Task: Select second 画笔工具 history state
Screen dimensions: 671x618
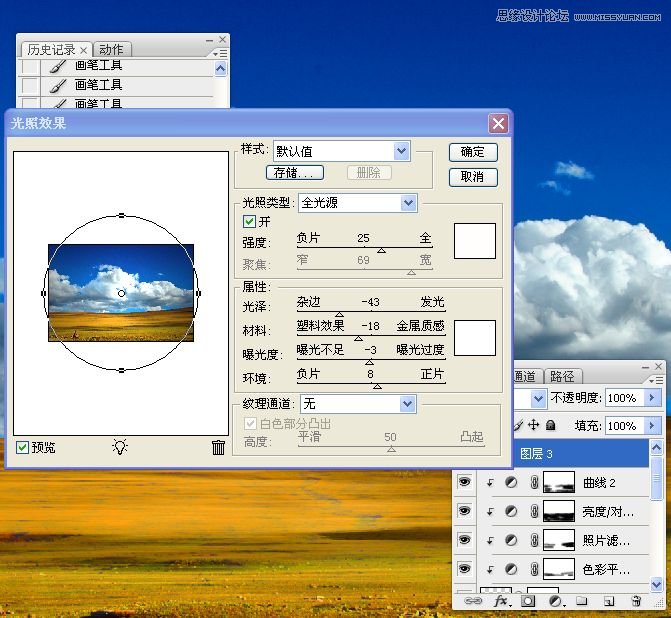Action: (118, 85)
